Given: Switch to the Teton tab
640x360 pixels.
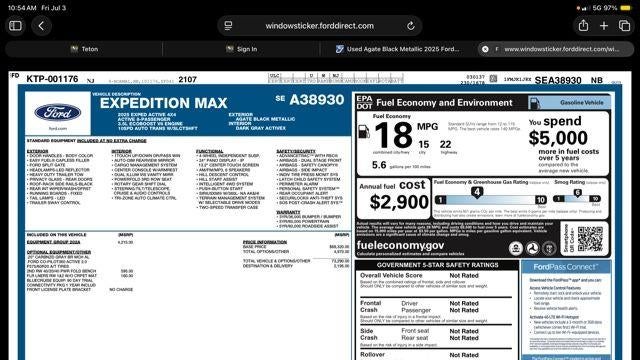Looking at the screenshot, I should [84, 49].
